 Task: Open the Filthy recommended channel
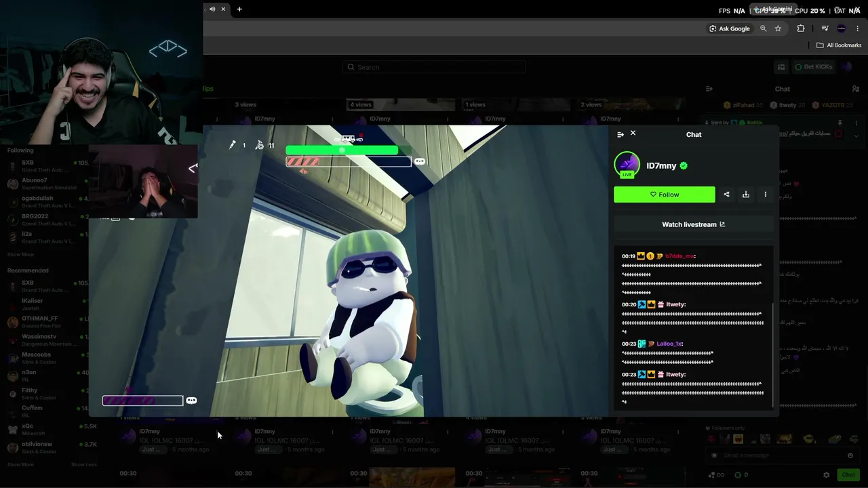(x=47, y=393)
